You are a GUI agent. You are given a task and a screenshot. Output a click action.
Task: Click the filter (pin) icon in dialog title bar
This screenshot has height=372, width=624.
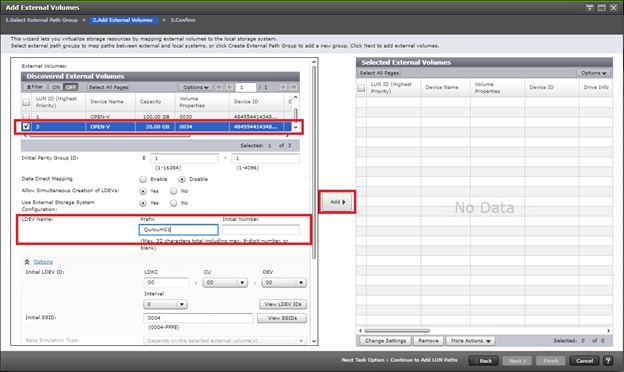pyautogui.click(x=590, y=8)
